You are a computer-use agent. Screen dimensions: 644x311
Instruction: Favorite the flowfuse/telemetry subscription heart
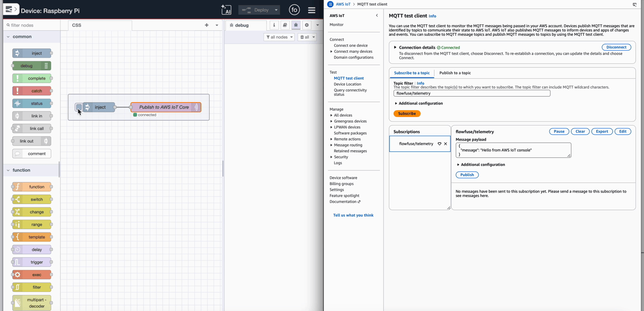438,144
